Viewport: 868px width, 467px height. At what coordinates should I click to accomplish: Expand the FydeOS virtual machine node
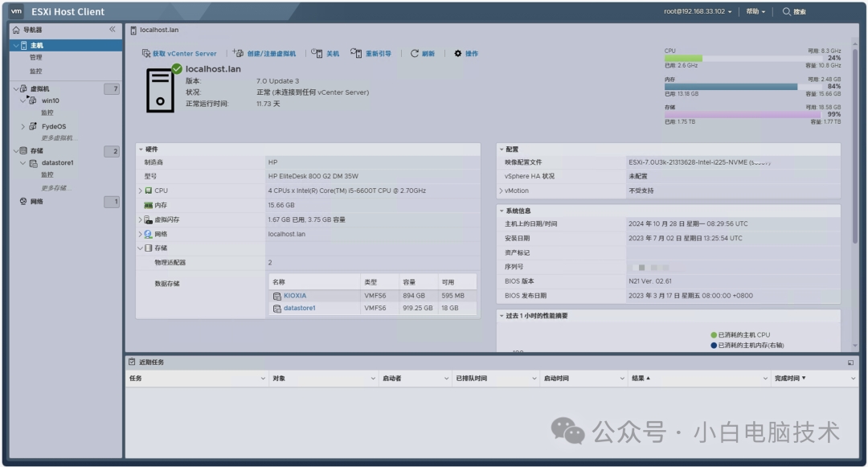[23, 127]
